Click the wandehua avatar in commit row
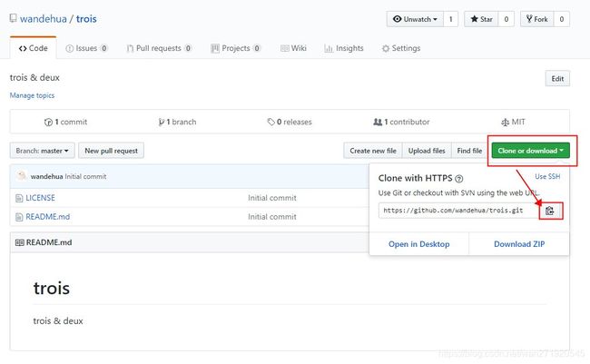 pyautogui.click(x=21, y=176)
